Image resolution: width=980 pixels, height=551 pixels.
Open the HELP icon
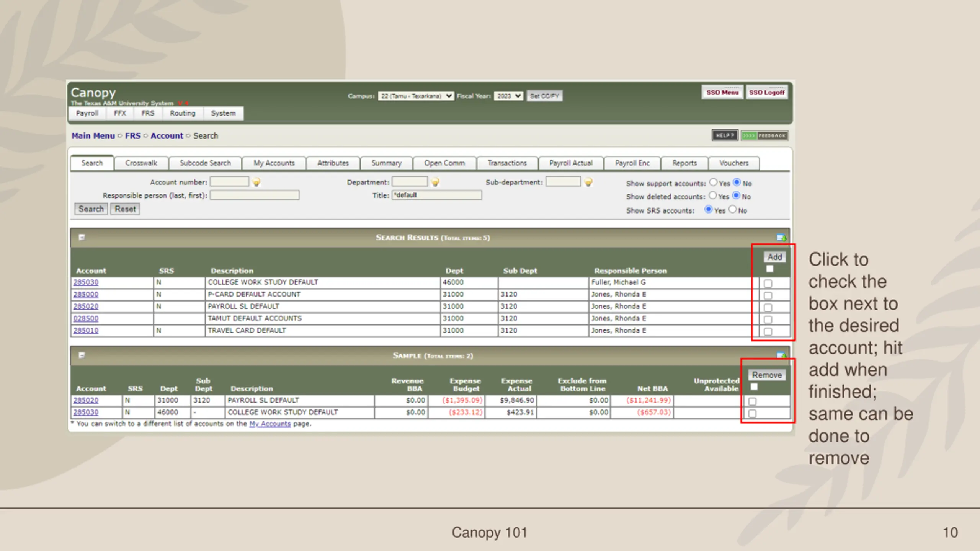click(x=725, y=135)
